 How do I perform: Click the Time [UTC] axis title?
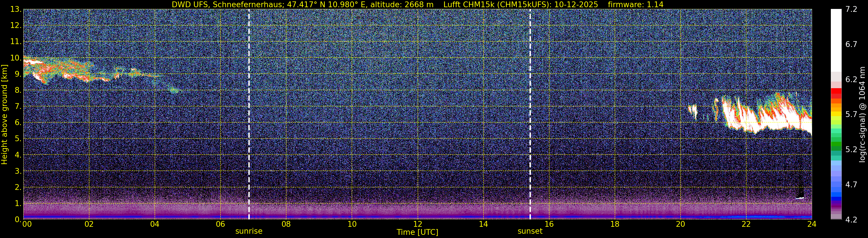pyautogui.click(x=417, y=232)
